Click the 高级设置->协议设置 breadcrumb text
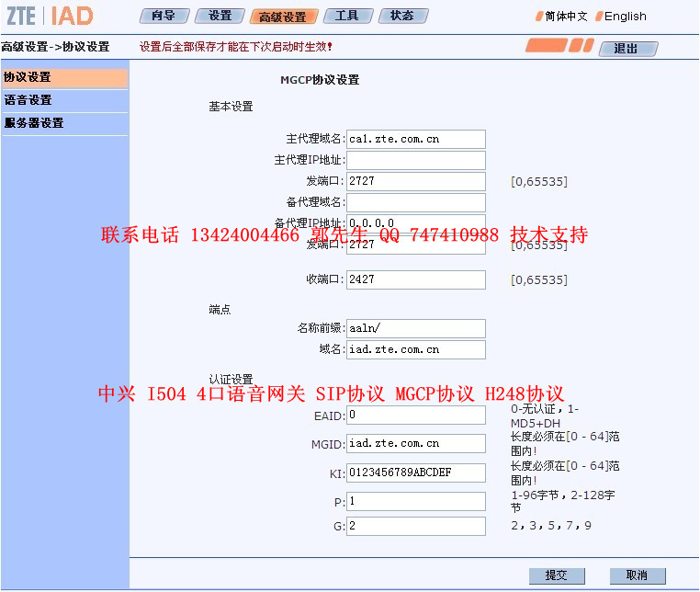The image size is (700, 592). pyautogui.click(x=55, y=47)
